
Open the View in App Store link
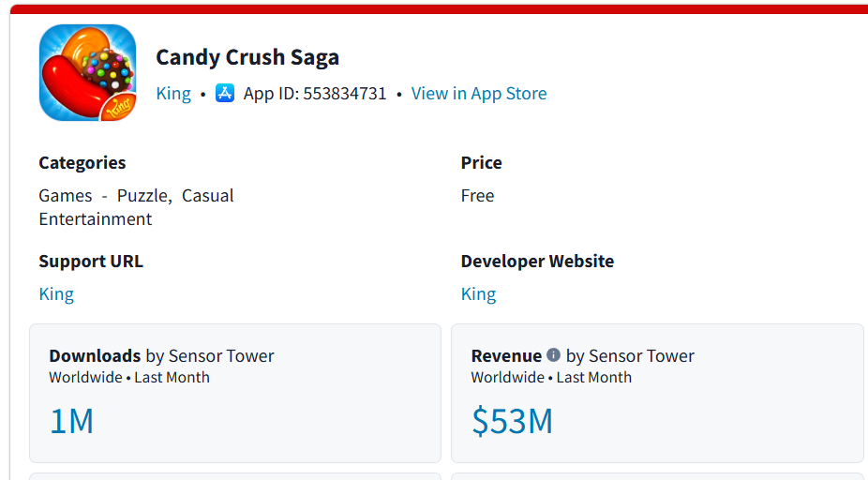point(478,94)
